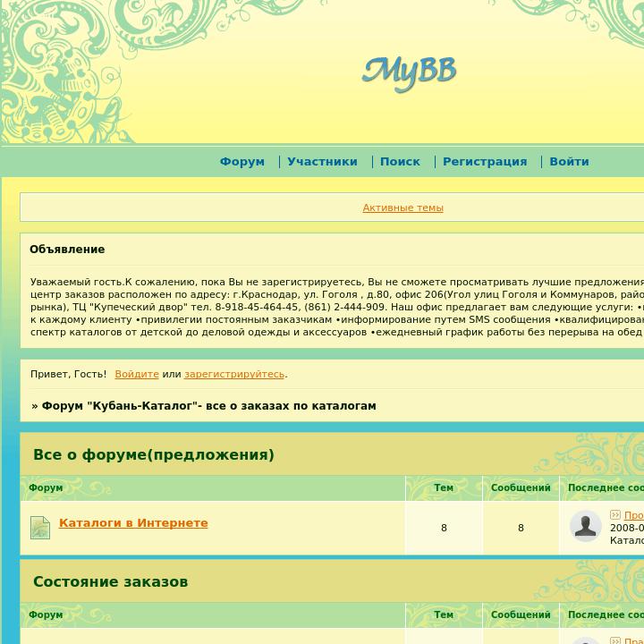Click Форум column header under Состояние заказов
Image resolution: width=644 pixels, height=644 pixels.
(x=46, y=614)
